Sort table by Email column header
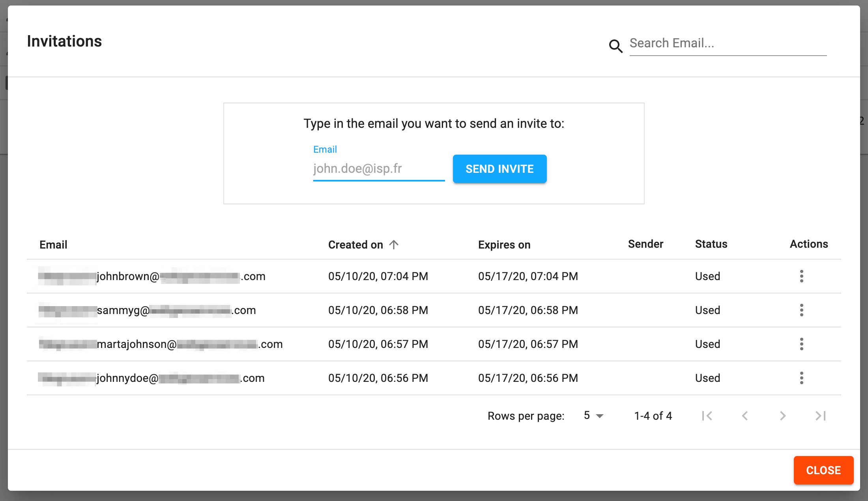This screenshot has width=868, height=501. (53, 245)
